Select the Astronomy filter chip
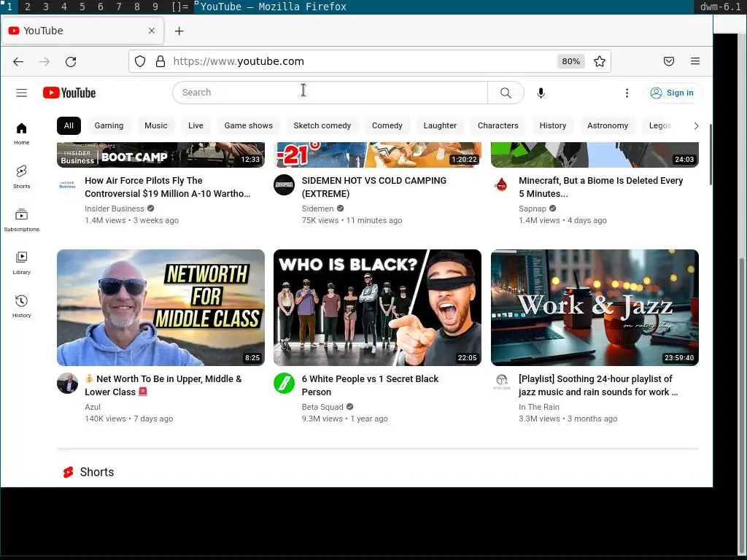This screenshot has height=560, width=747. (x=608, y=125)
